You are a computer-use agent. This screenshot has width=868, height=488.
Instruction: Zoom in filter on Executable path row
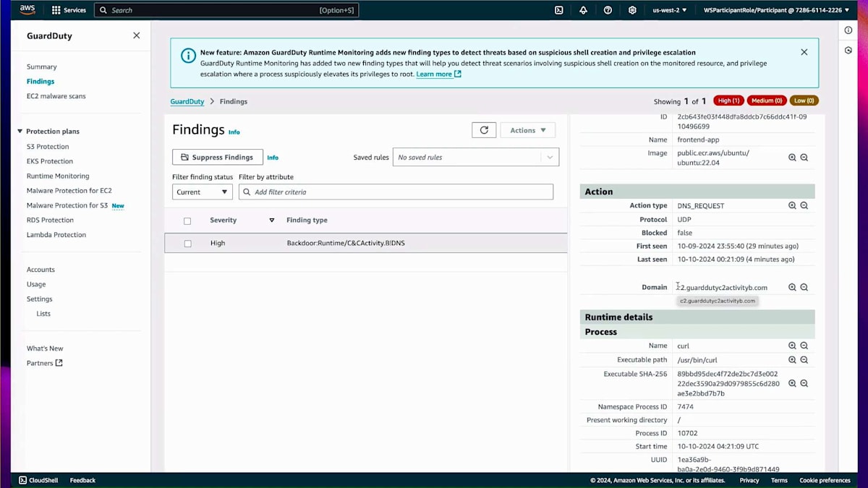[x=792, y=359]
